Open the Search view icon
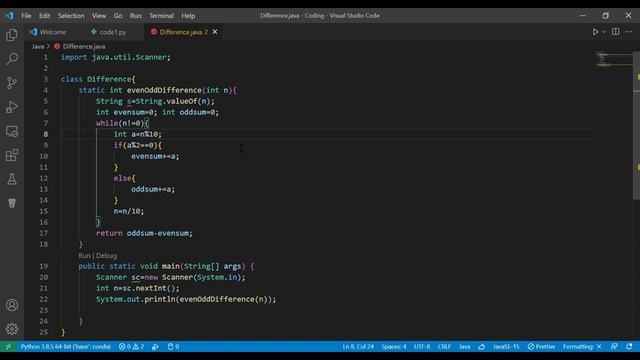 [x=12, y=59]
